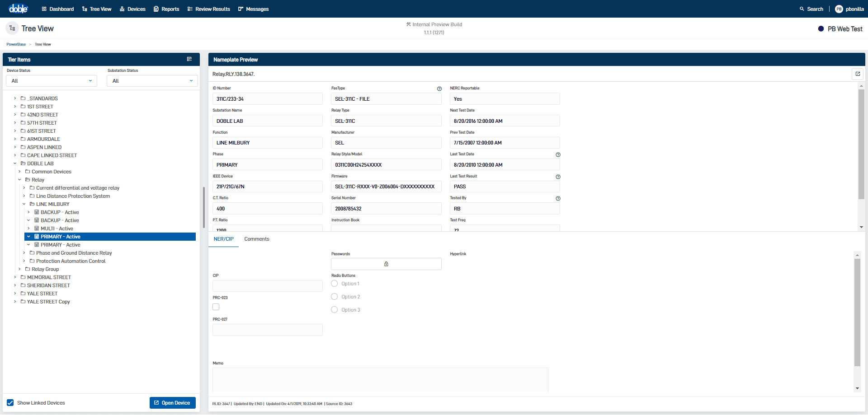Click the Memo text area
Viewport: 868px width, 415px height.
click(x=380, y=380)
